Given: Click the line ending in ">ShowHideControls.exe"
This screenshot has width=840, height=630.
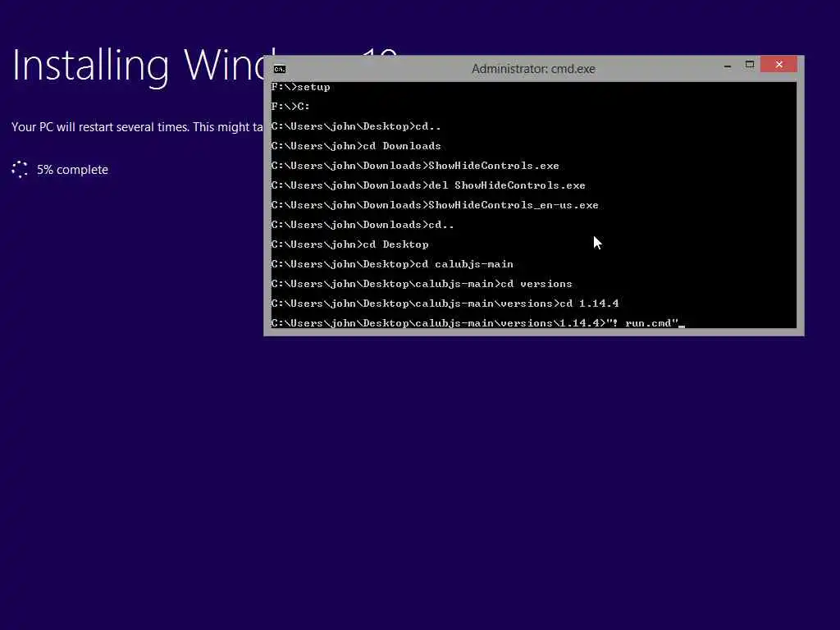Looking at the screenshot, I should pyautogui.click(x=415, y=166).
